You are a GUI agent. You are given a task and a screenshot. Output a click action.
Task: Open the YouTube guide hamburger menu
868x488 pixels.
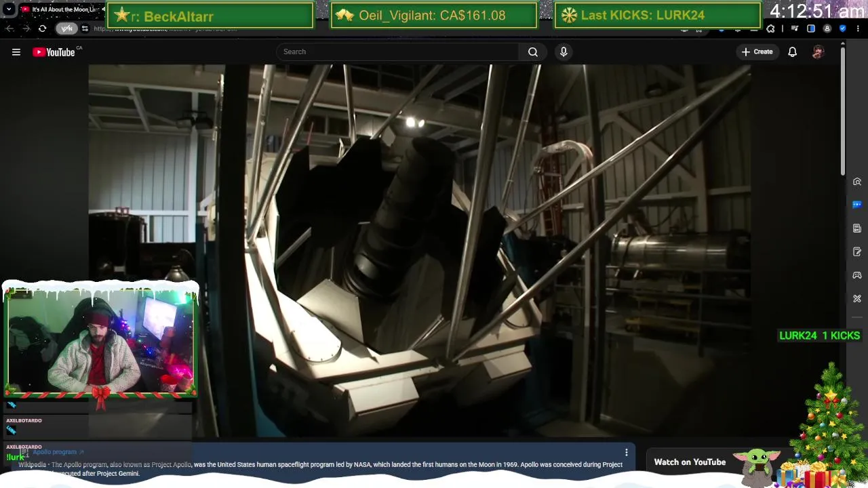coord(16,52)
